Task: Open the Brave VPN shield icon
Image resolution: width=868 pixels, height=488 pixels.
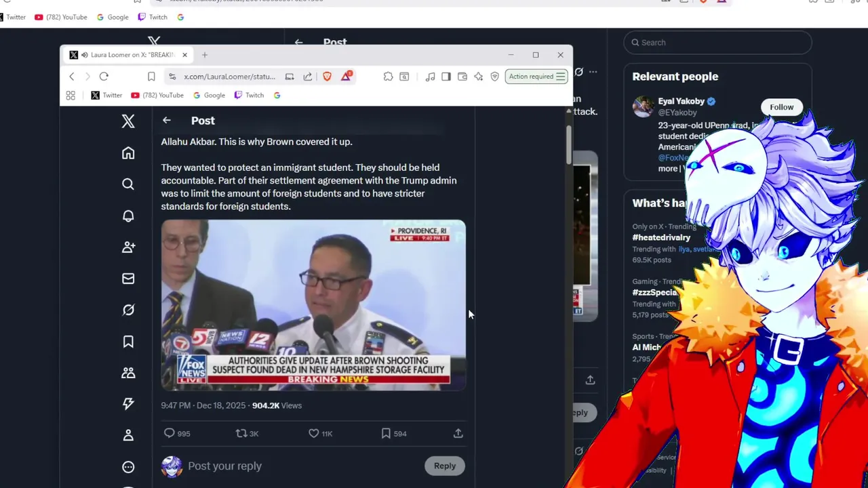Action: [495, 77]
